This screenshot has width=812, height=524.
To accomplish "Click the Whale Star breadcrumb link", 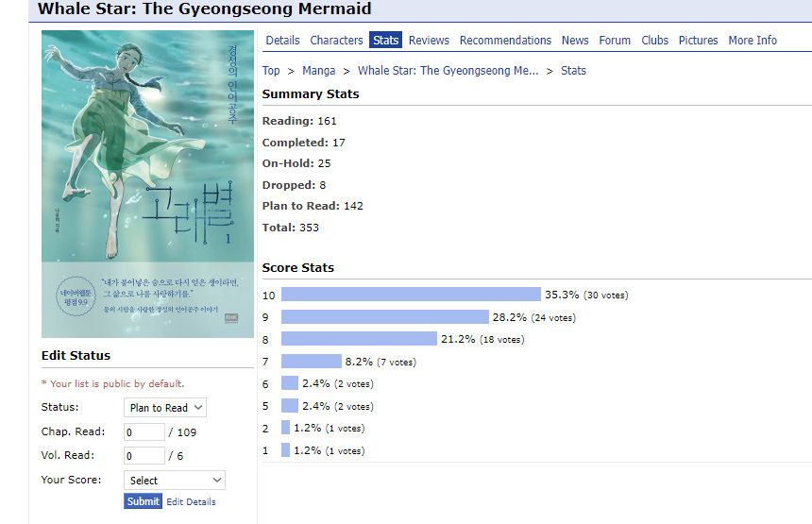I will [448, 70].
